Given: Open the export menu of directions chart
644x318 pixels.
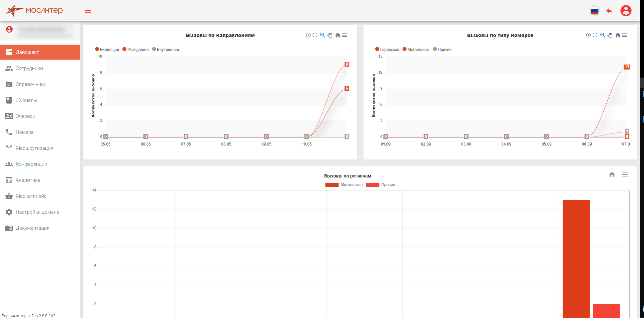Looking at the screenshot, I should 345,35.
